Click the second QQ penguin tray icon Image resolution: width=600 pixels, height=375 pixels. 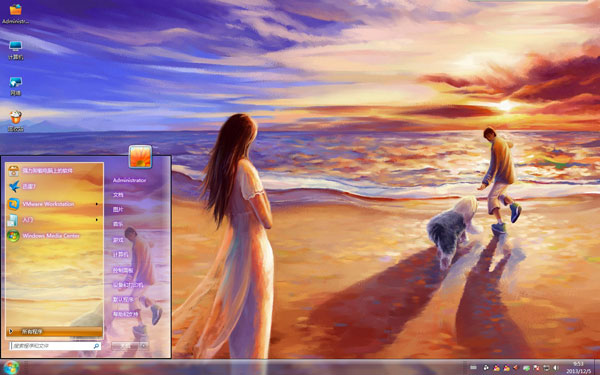(x=507, y=368)
